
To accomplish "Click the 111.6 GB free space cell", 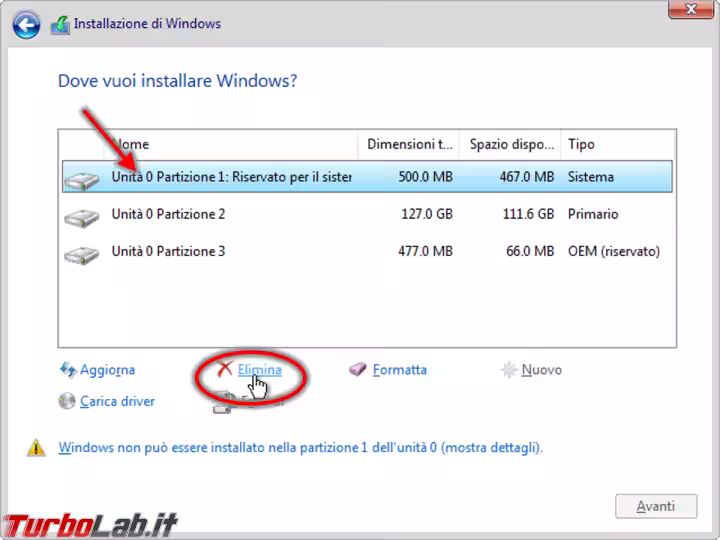I will [529, 214].
